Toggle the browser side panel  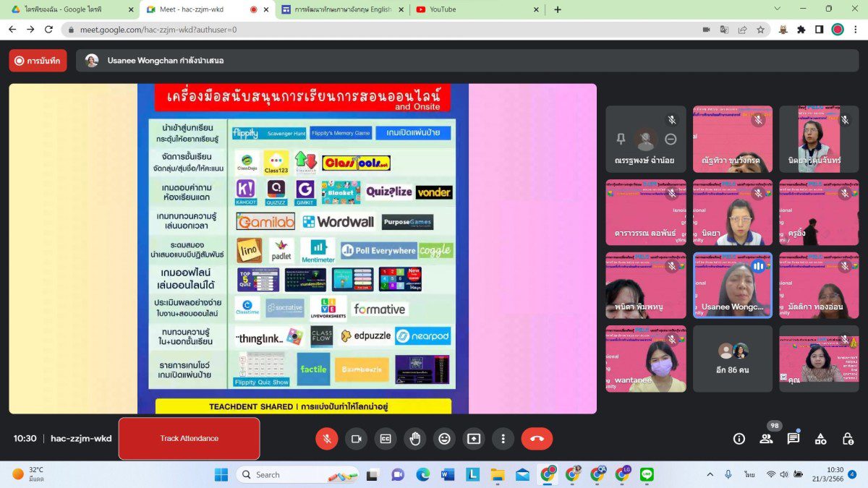click(819, 30)
